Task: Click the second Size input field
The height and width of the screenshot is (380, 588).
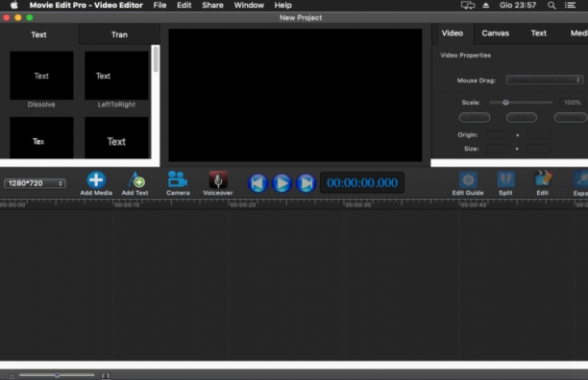Action: coord(538,149)
